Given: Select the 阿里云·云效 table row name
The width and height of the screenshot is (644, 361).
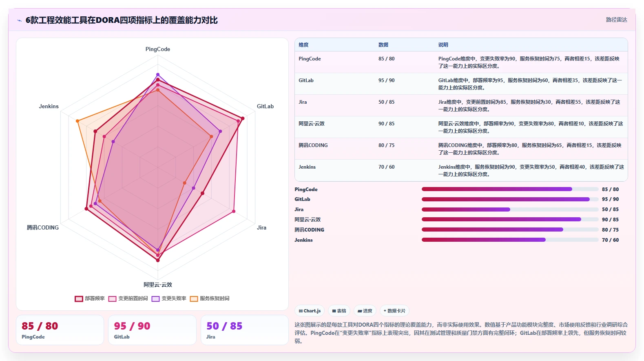Looking at the screenshot, I should coord(312,124).
